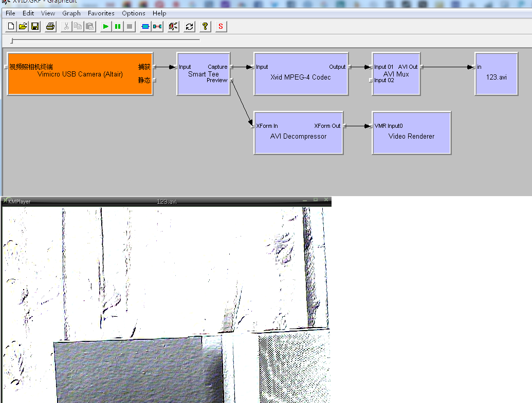Create a new graph with New icon

pos(11,26)
